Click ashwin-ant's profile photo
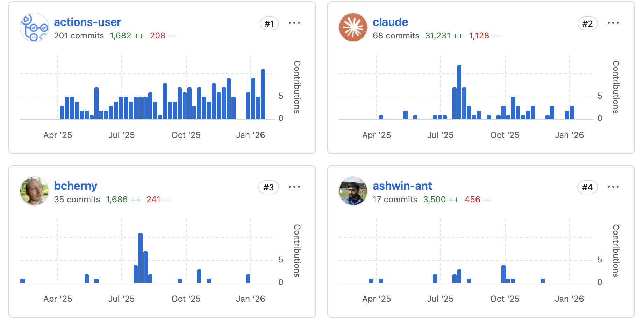The width and height of the screenshot is (644, 329). coord(353,191)
